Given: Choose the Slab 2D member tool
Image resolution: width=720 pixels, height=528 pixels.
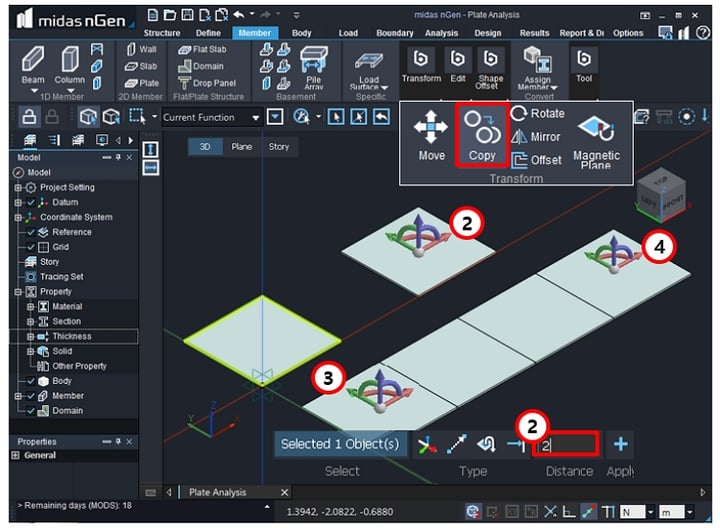Looking at the screenshot, I should 141,66.
